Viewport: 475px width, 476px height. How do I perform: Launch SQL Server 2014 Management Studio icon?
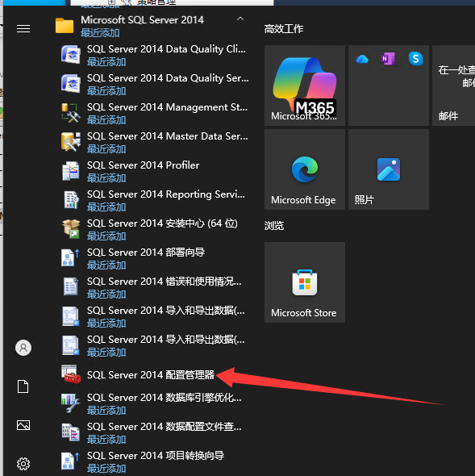coord(71,113)
